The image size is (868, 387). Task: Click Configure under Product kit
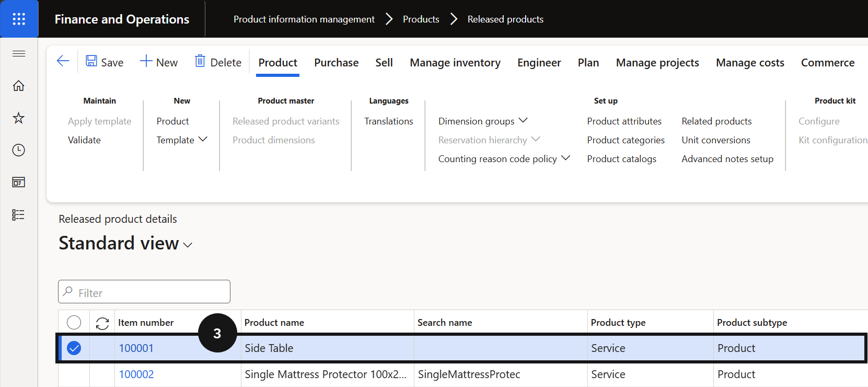[x=819, y=121]
